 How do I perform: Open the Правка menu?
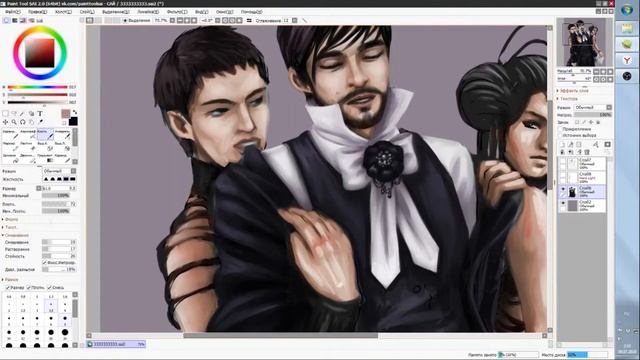(x=38, y=12)
